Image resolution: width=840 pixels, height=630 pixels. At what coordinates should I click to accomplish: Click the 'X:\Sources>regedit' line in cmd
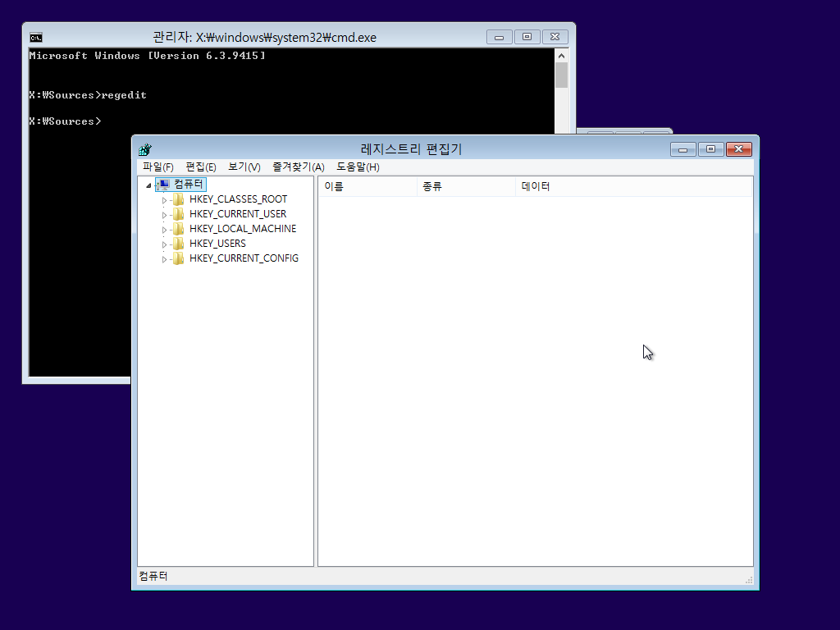click(88, 95)
